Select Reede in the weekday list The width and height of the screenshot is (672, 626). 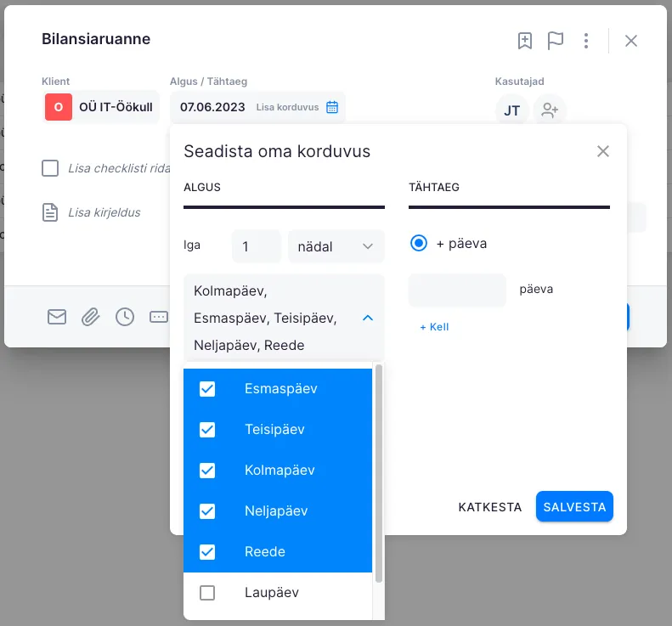click(264, 552)
